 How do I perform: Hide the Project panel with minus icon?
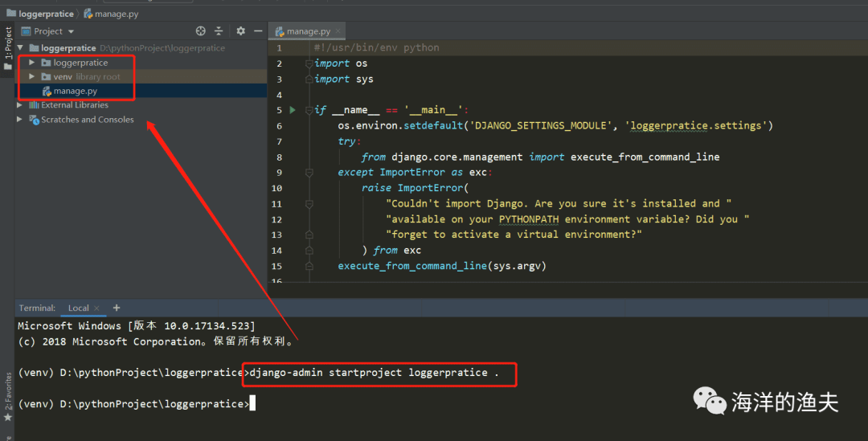click(258, 31)
